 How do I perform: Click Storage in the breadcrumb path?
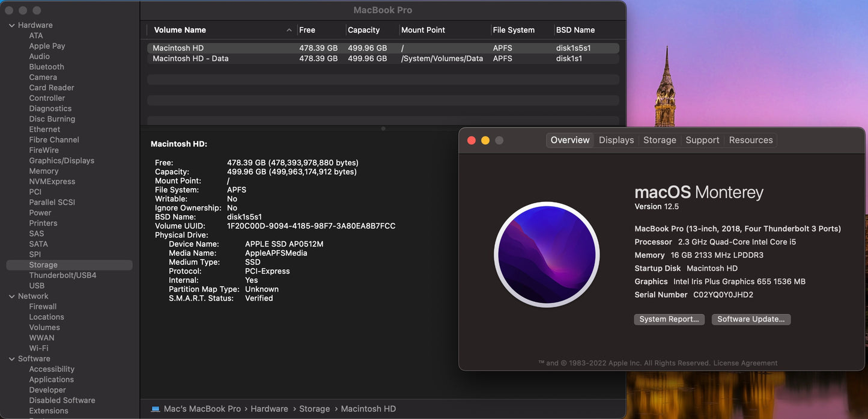(x=314, y=408)
